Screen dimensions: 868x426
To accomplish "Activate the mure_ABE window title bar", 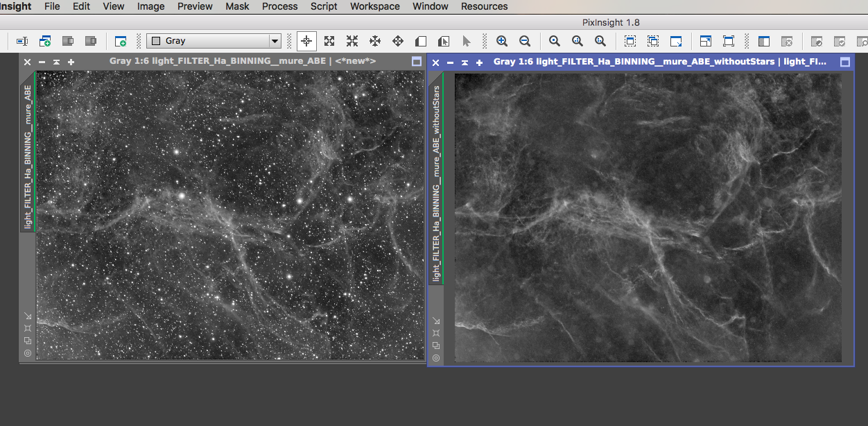I will pos(243,61).
